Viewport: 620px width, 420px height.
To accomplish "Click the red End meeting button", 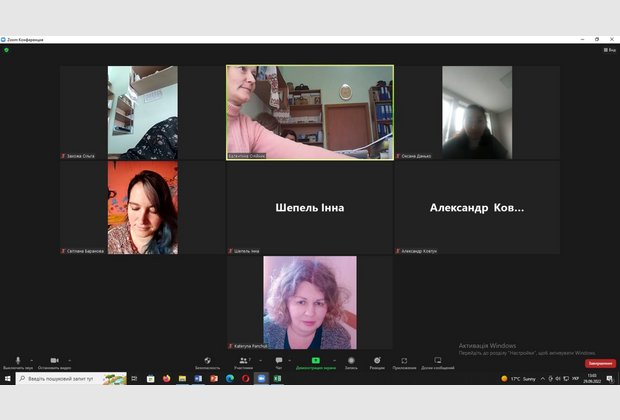I will tap(600, 363).
